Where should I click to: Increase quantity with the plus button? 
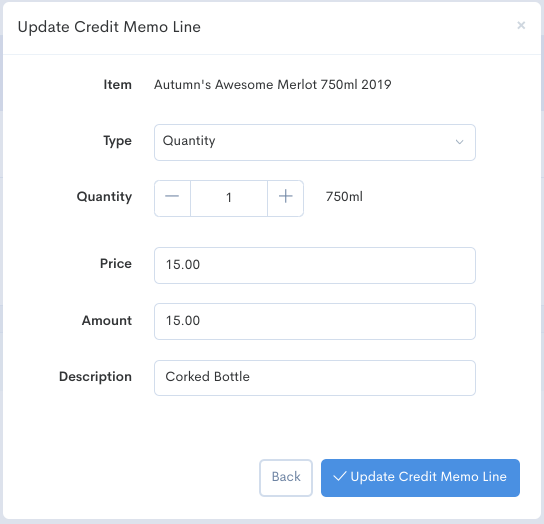coord(286,198)
